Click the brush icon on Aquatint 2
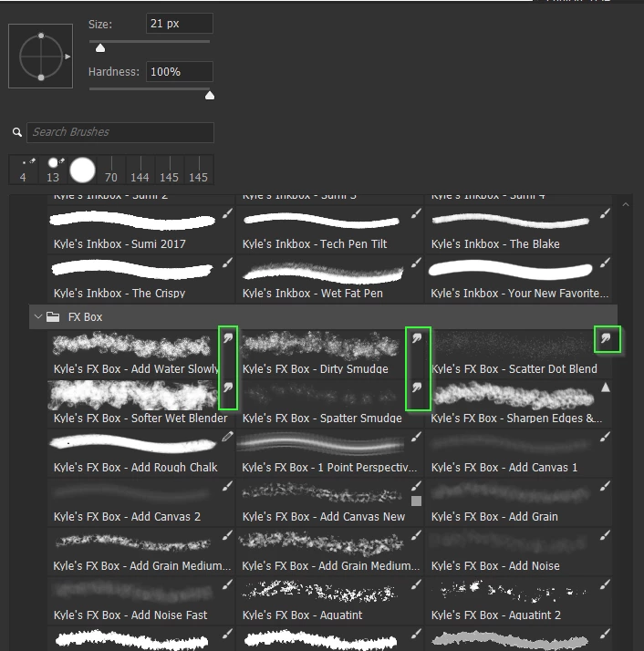The image size is (644, 651). [605, 584]
